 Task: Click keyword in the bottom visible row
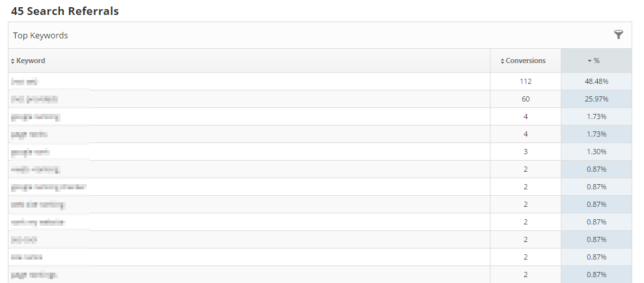[x=34, y=275]
